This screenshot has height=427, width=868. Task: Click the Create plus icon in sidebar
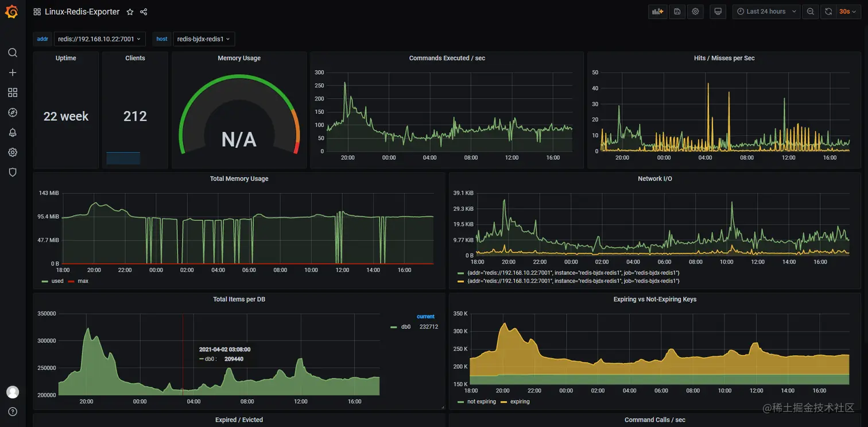13,72
